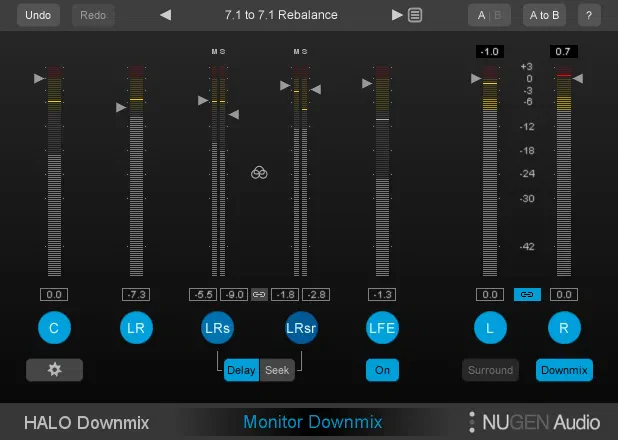This screenshot has width=618, height=440.
Task: Click the three-circle group link icon
Action: (x=259, y=173)
